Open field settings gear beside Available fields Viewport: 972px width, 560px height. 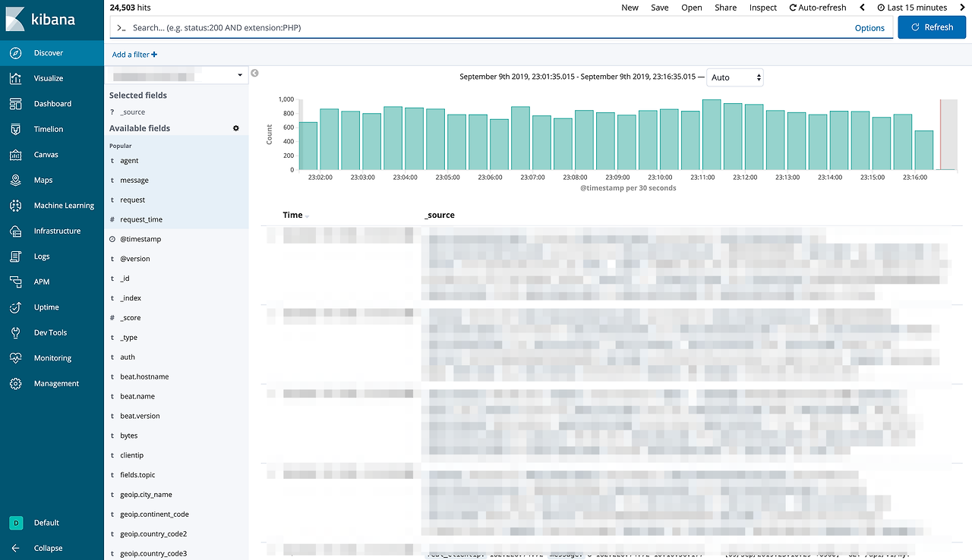click(236, 128)
